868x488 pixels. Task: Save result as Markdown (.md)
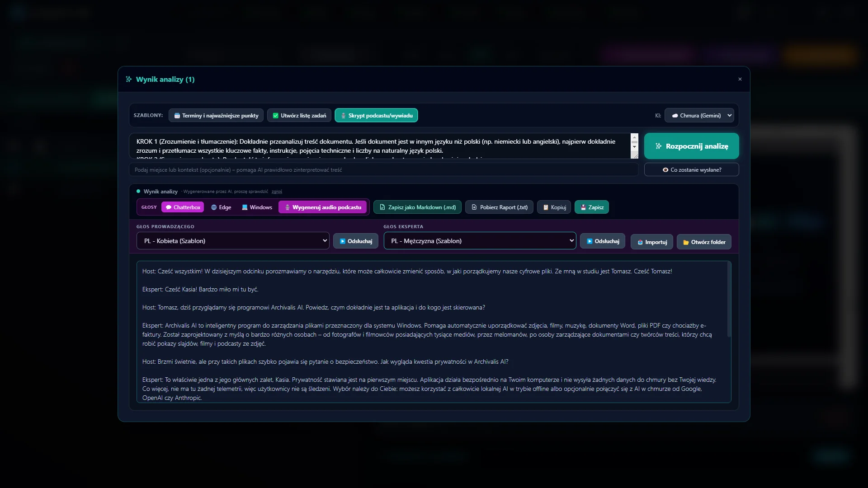tap(418, 207)
